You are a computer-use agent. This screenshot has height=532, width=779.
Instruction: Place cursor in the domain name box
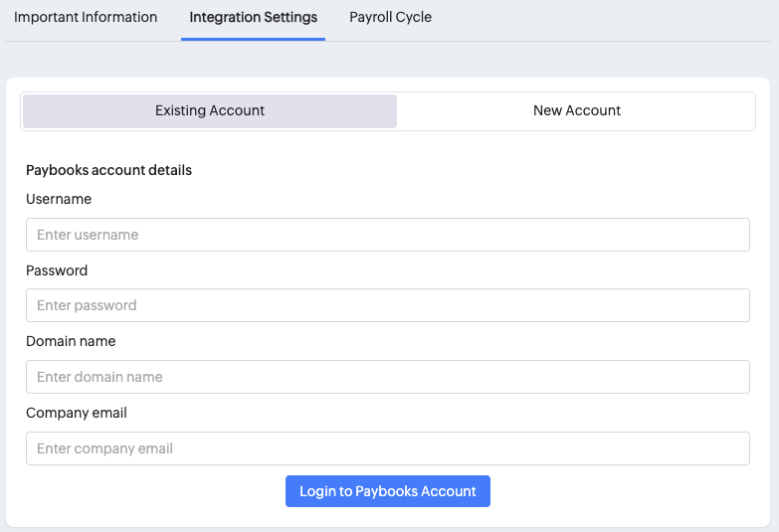click(387, 377)
